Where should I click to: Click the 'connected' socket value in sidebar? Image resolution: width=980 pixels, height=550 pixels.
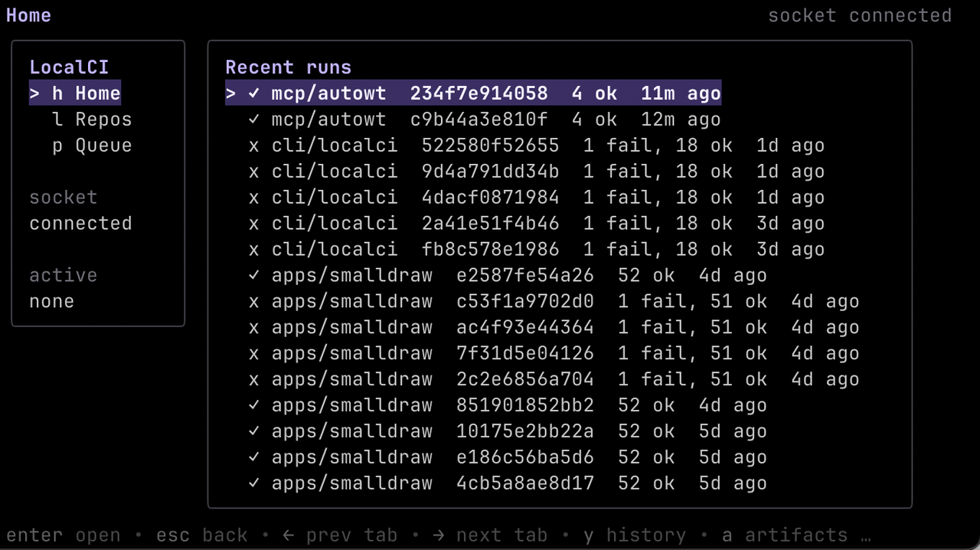(x=80, y=224)
